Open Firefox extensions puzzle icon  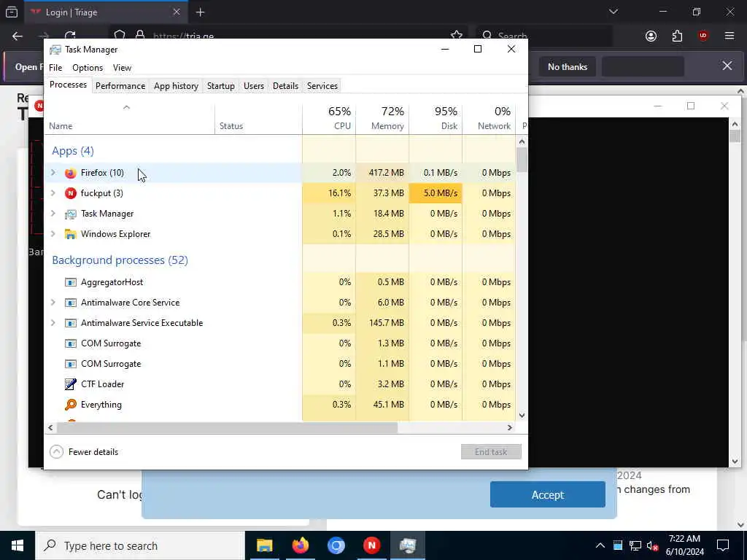[677, 36]
